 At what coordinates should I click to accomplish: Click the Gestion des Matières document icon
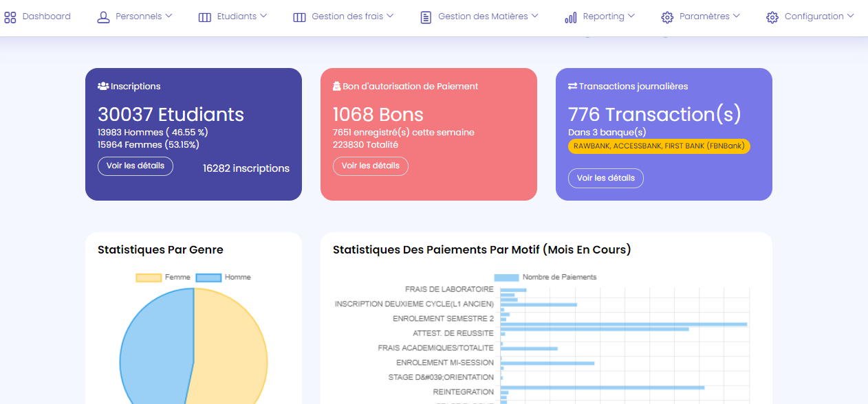pos(426,17)
